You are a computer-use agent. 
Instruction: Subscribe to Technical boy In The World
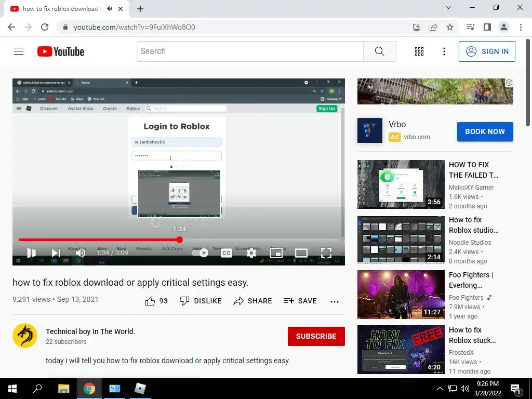(x=316, y=336)
